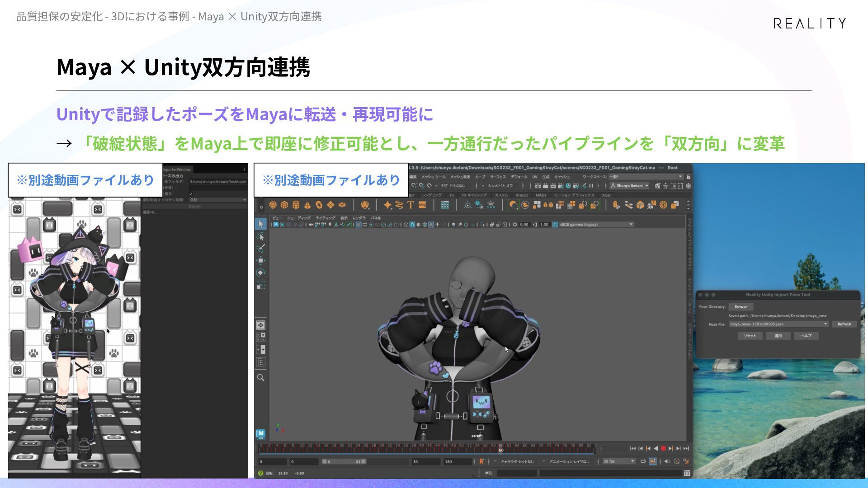The width and height of the screenshot is (868, 488).
Task: Create a platonic solid from Maya shelf
Action: click(365, 205)
